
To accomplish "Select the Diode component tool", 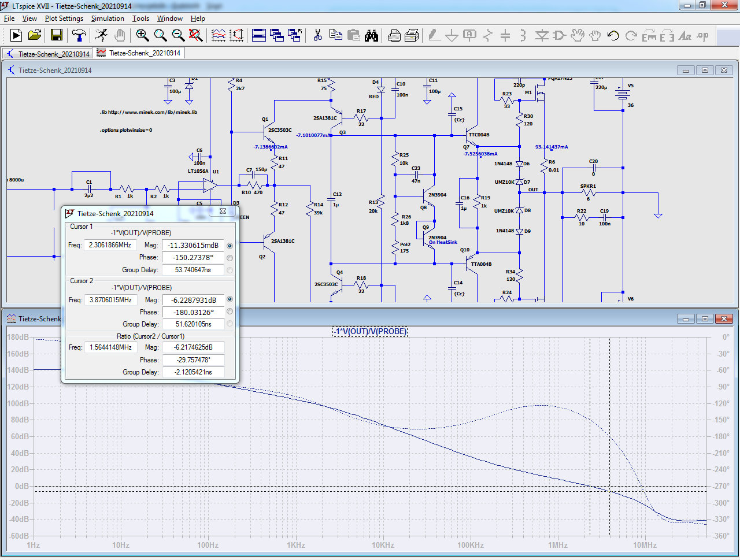I will [542, 35].
